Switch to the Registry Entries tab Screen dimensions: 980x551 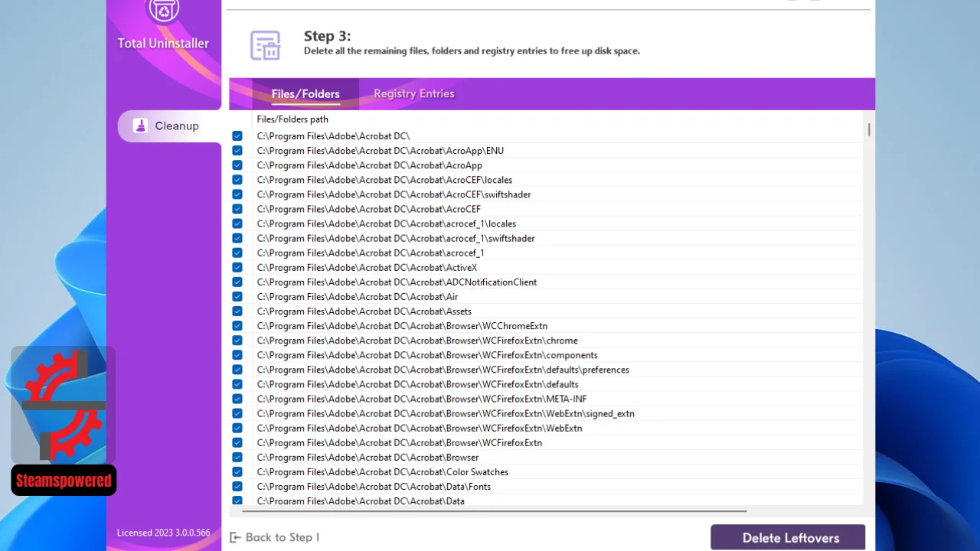(x=414, y=93)
